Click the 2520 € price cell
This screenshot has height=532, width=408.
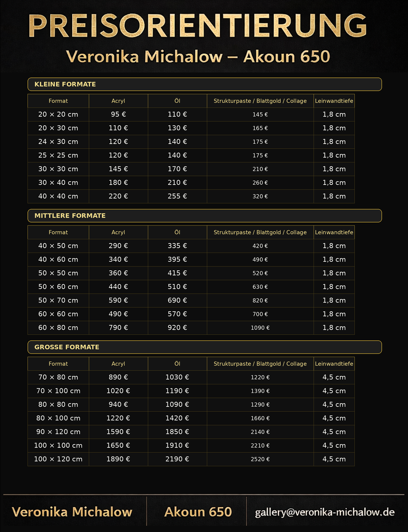[260, 459]
